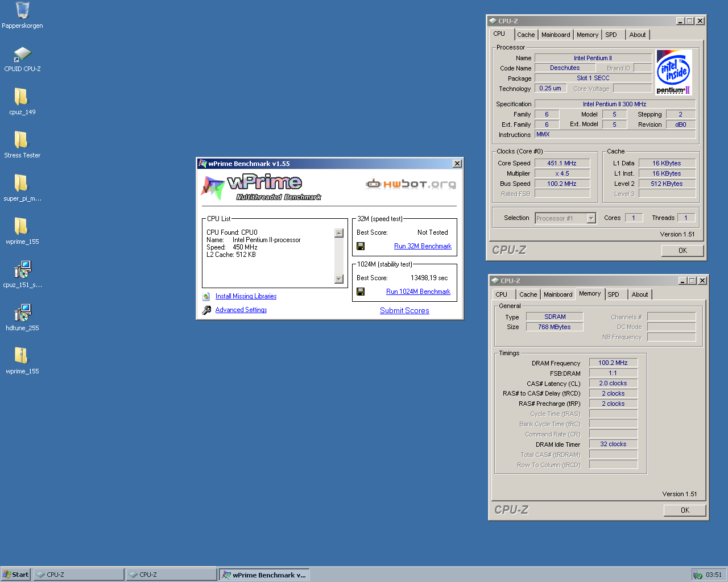The height and width of the screenshot is (582, 728).
Task: Select the cpuz_149 folder icon
Action: coord(21,97)
